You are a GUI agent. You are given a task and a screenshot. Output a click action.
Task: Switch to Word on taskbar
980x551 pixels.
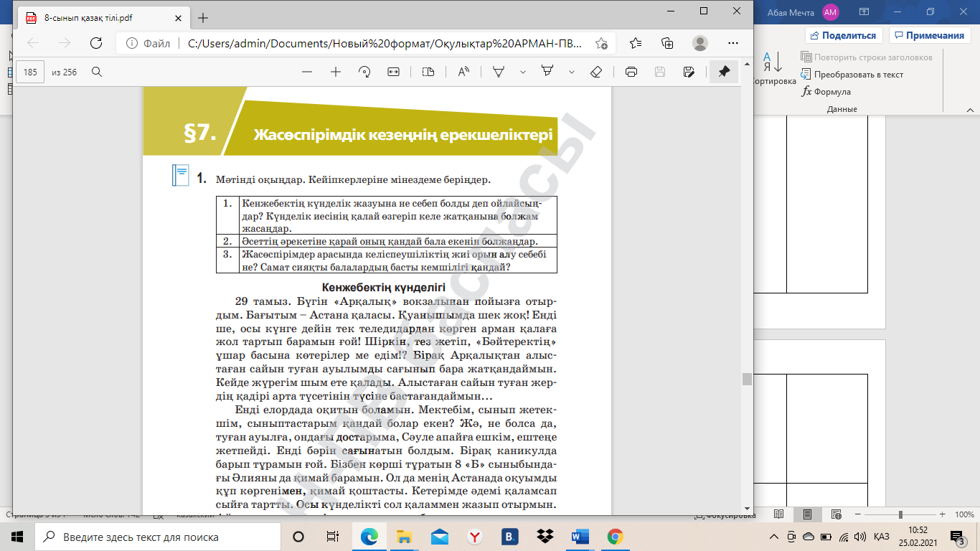coord(580,537)
